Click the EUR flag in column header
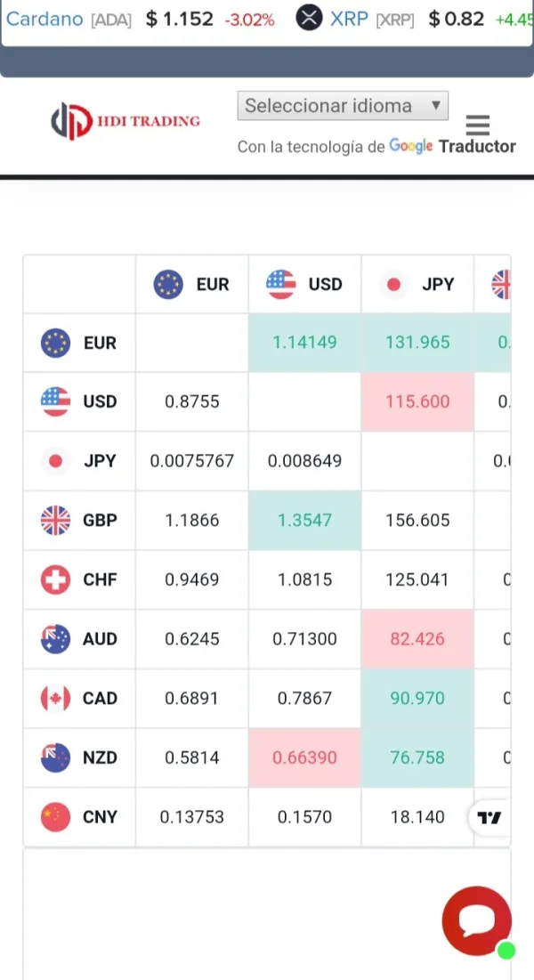The width and height of the screenshot is (534, 980). click(x=168, y=285)
